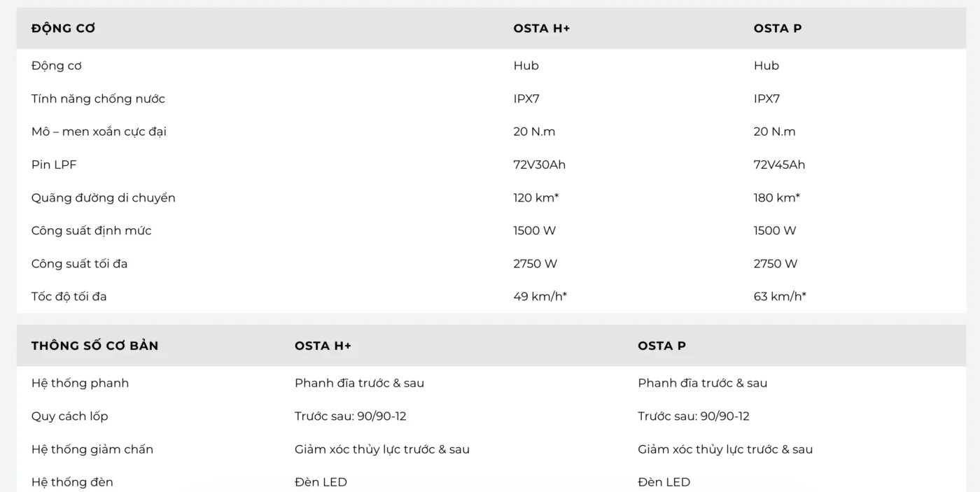Image resolution: width=980 pixels, height=492 pixels.
Task: Click OSTA H+ header in ĐỘNG CƠ table
Action: [x=541, y=29]
